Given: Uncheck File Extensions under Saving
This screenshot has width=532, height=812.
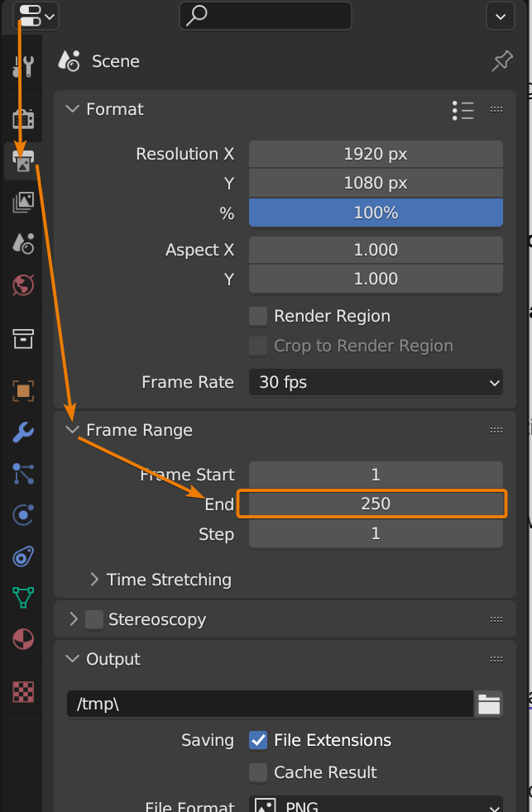Looking at the screenshot, I should click(x=257, y=740).
